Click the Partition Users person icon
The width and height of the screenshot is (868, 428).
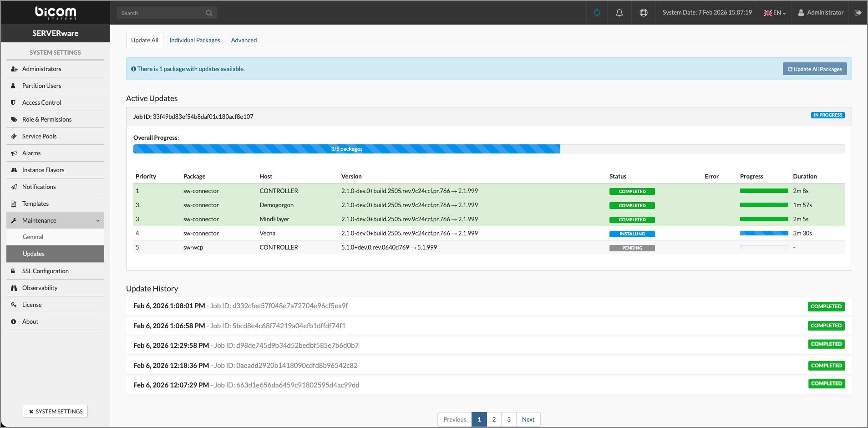13,86
